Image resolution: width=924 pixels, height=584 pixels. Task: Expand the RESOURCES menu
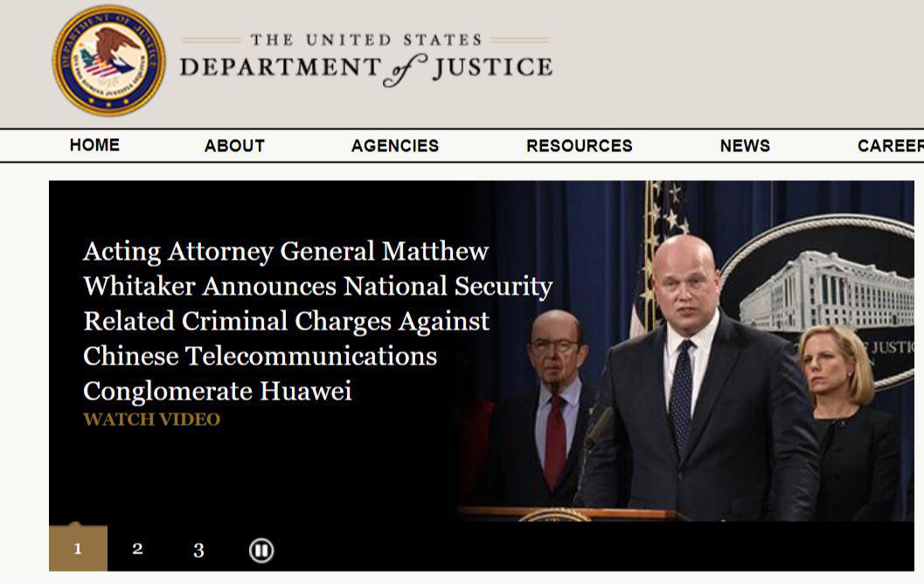point(579,146)
